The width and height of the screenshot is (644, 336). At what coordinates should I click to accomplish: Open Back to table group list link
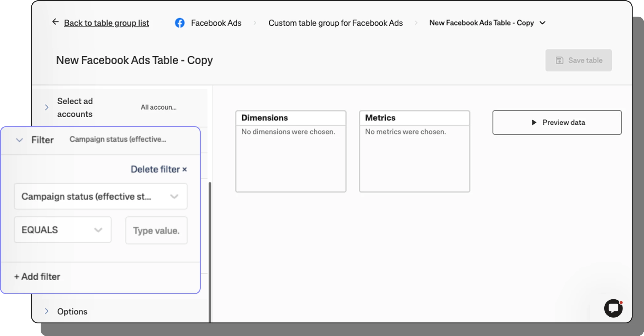click(x=107, y=23)
